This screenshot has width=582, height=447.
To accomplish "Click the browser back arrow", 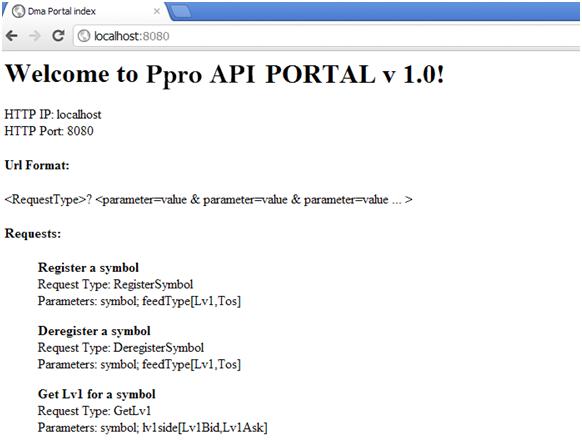I will tap(12, 36).
